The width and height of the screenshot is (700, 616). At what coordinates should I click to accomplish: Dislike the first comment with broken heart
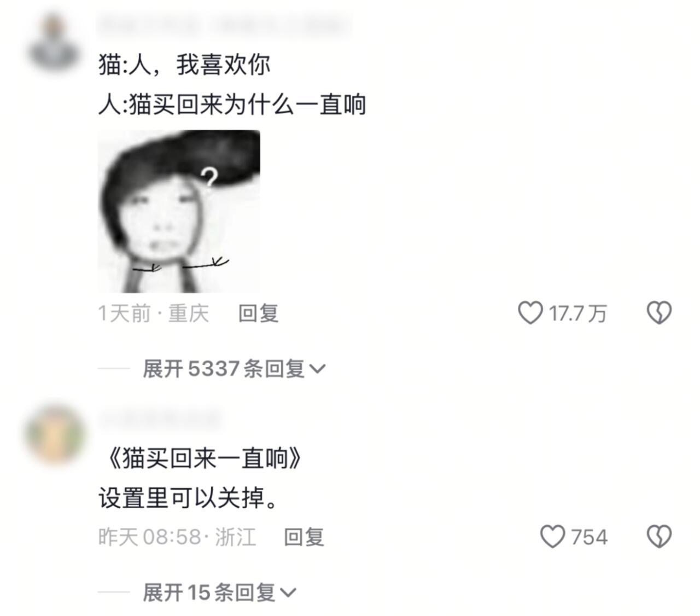coord(659,313)
